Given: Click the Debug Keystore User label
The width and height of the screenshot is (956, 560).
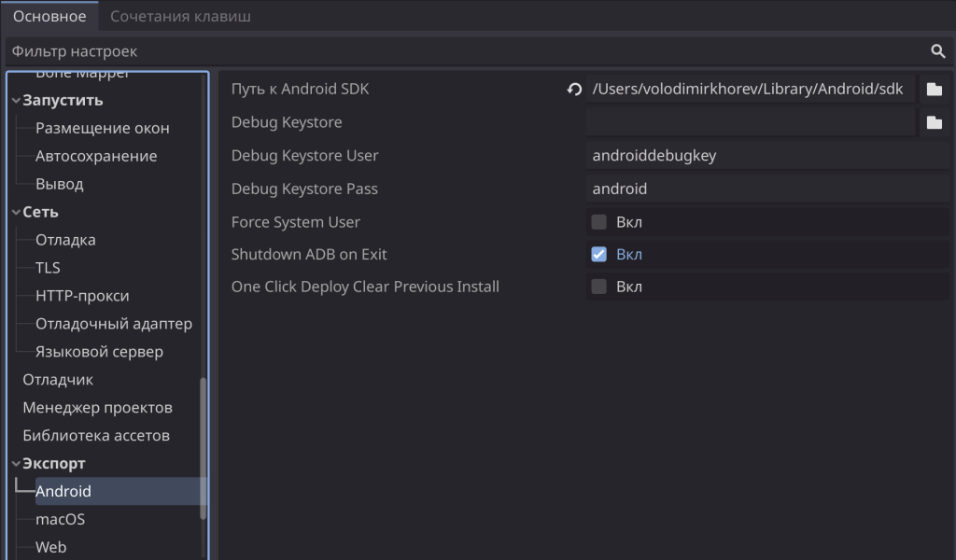Looking at the screenshot, I should click(x=305, y=155).
